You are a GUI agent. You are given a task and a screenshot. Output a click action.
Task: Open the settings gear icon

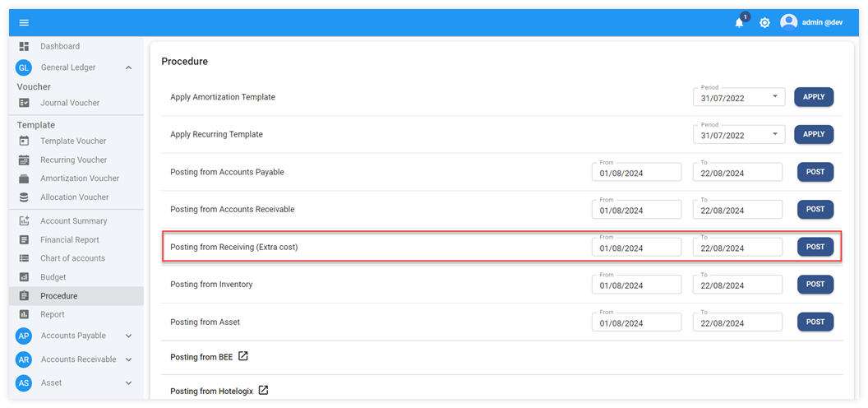[764, 23]
